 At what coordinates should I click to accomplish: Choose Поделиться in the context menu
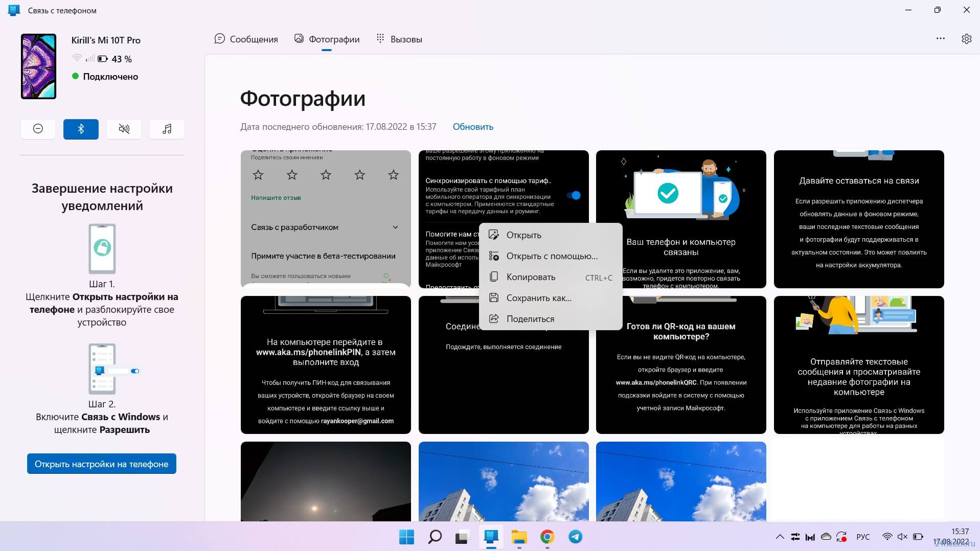pos(551,319)
